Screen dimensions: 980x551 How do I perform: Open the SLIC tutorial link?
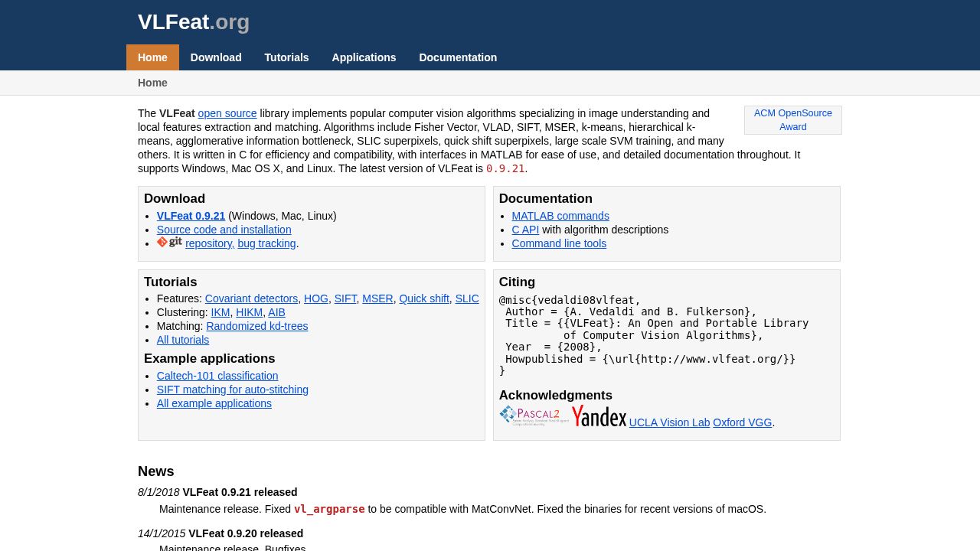coord(467,298)
